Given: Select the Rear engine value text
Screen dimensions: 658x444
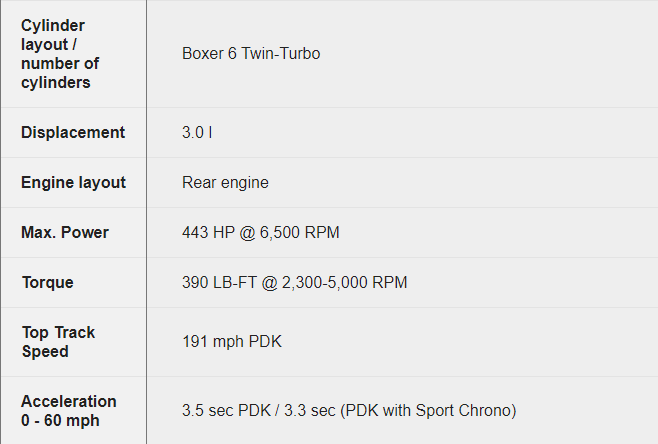Looking at the screenshot, I should [225, 183].
